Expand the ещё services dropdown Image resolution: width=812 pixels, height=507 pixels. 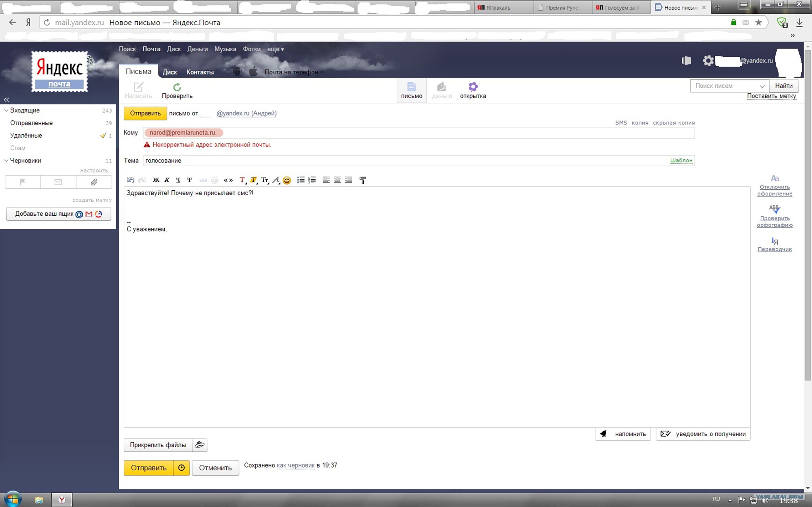click(x=275, y=49)
